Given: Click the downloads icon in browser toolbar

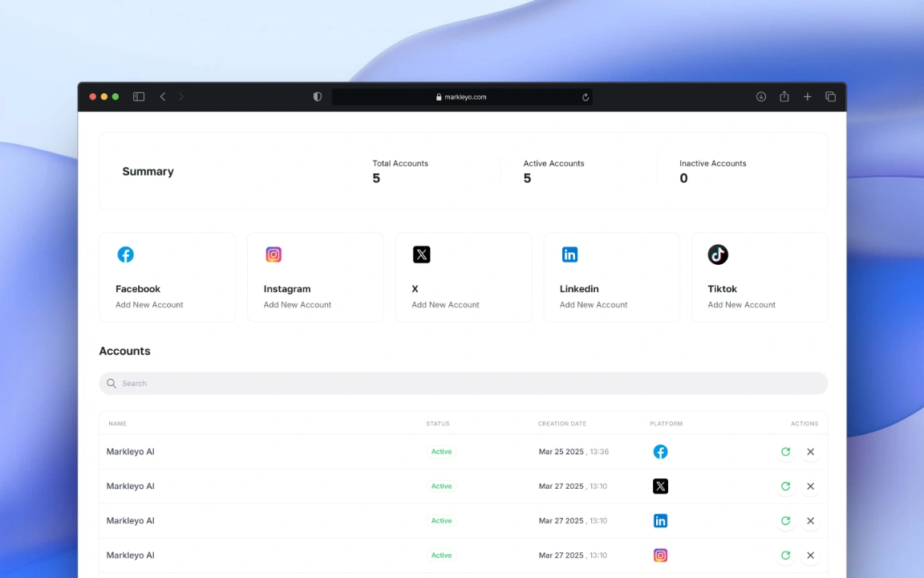Looking at the screenshot, I should pos(760,96).
